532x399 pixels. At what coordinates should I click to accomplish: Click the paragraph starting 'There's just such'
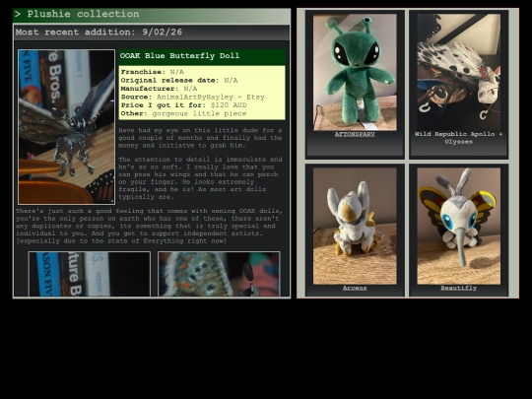tap(150, 226)
